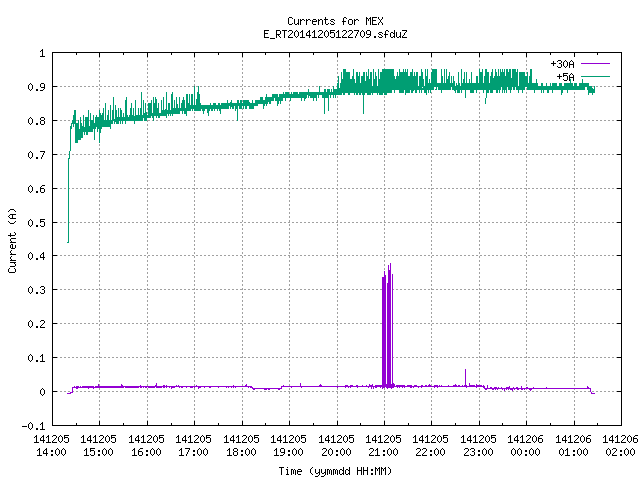The image size is (640, 480).
Task: Select the "+30A" legend label
Action: coord(562,64)
